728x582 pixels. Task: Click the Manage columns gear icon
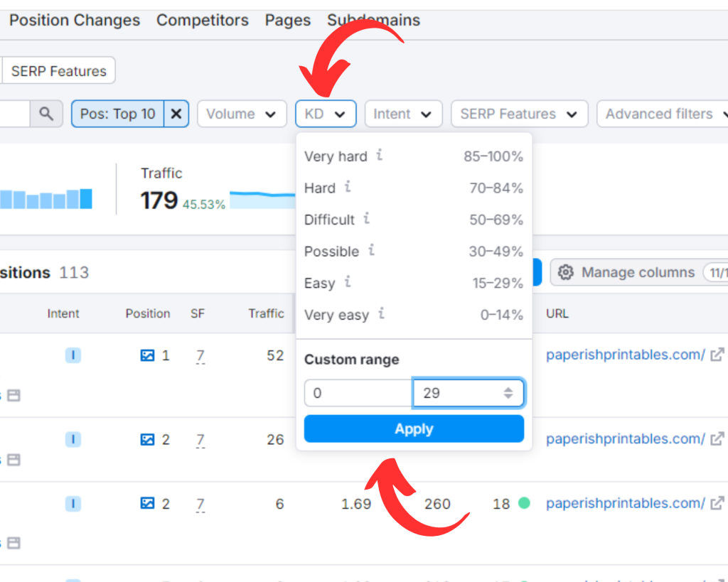[566, 272]
